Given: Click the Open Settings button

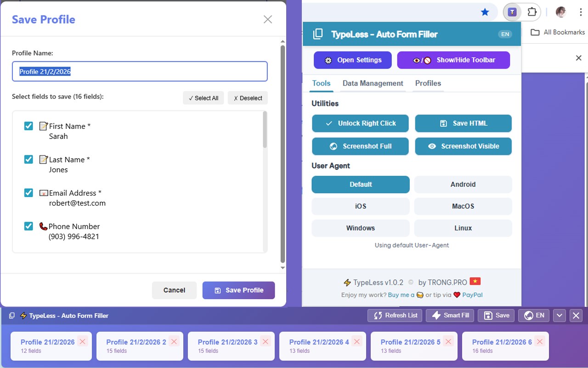Looking at the screenshot, I should [353, 60].
